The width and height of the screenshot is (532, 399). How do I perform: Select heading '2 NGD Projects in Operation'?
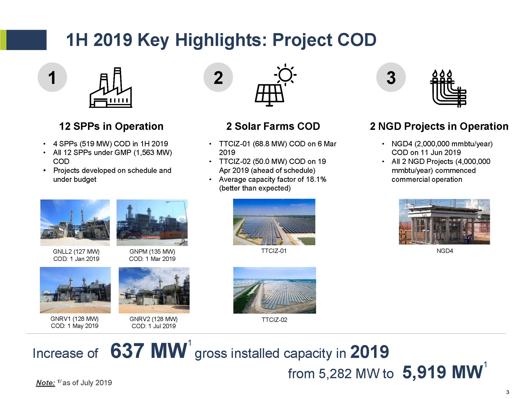439,126
